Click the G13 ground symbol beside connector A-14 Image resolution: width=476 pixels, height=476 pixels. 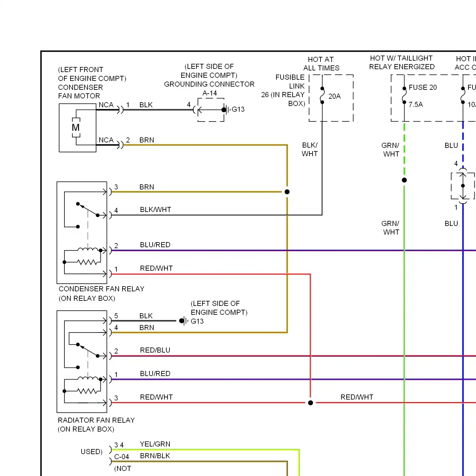(226, 110)
